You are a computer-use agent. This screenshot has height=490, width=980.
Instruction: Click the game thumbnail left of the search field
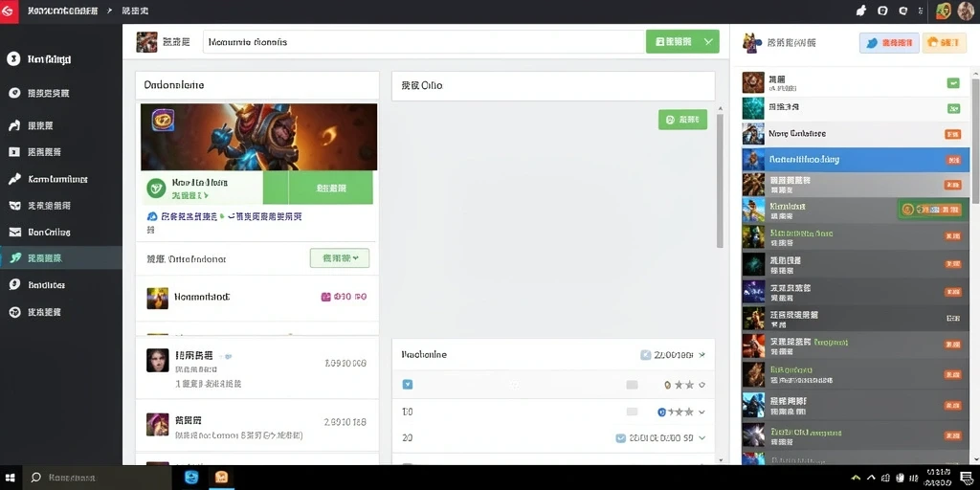(x=146, y=42)
